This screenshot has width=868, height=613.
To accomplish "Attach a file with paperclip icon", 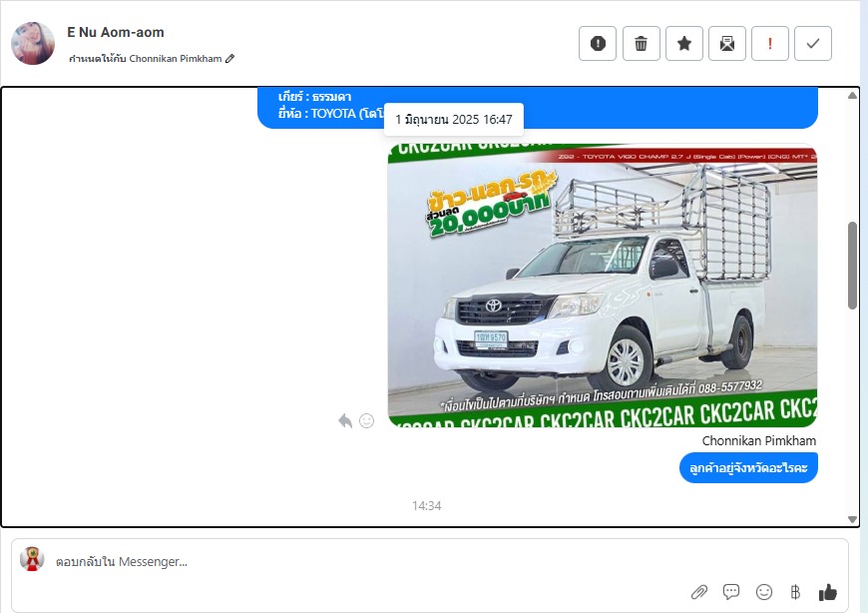I will point(699,592).
